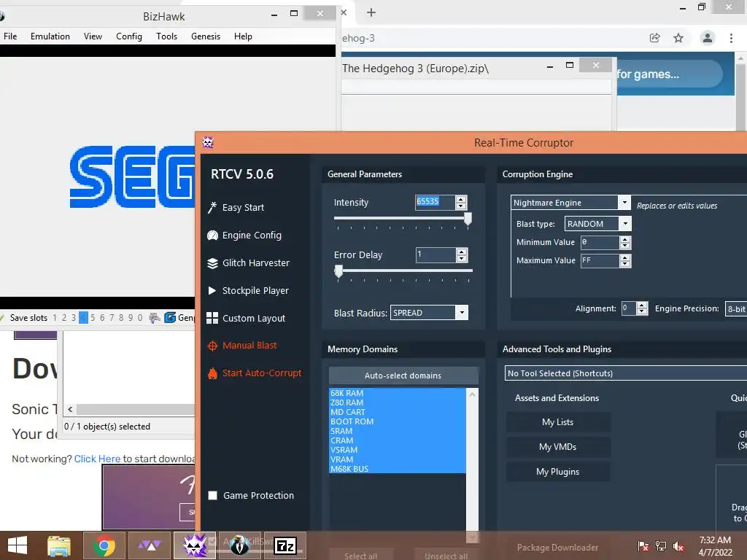Image resolution: width=747 pixels, height=560 pixels.
Task: Click the Action Center flag tray icon
Action: [x=643, y=546]
